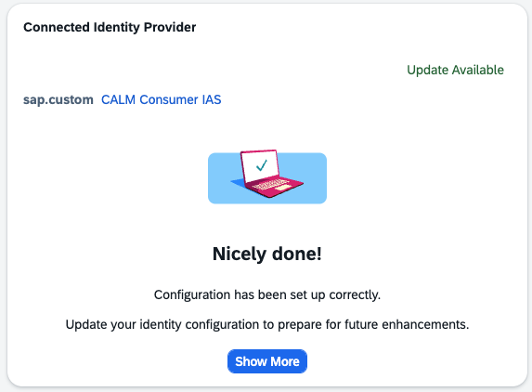Image resolution: width=532 pixels, height=392 pixels.
Task: Click the Nicely done! heading
Action: [x=267, y=254]
